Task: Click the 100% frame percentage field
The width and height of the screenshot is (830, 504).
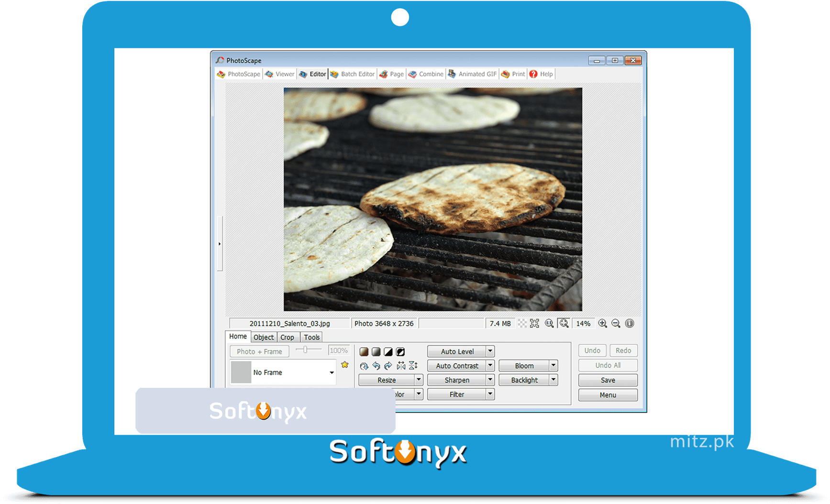Action: tap(339, 351)
